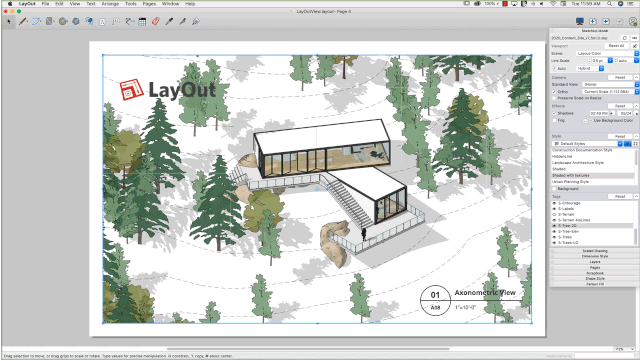Viewport: 640px width, 361px height.
Task: Activate the Join glue tool
Action: [x=196, y=21]
